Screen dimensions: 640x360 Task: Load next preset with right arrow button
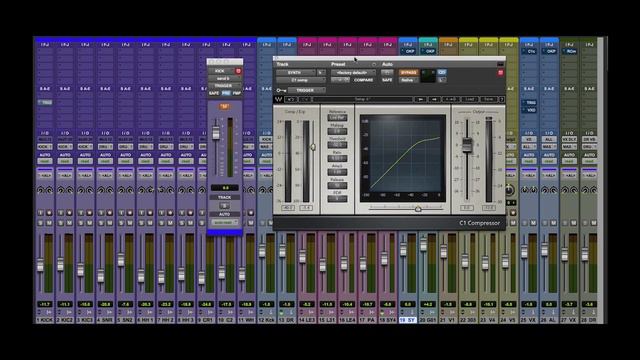[x=434, y=99]
